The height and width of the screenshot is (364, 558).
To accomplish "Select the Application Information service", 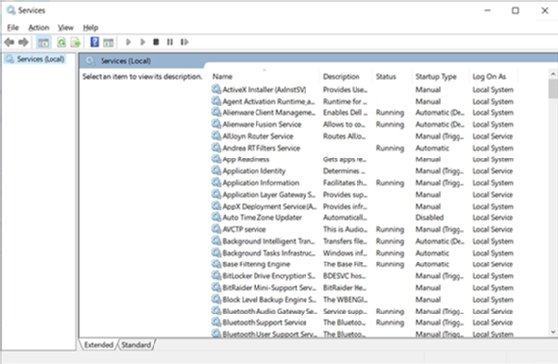I will pyautogui.click(x=363, y=183).
